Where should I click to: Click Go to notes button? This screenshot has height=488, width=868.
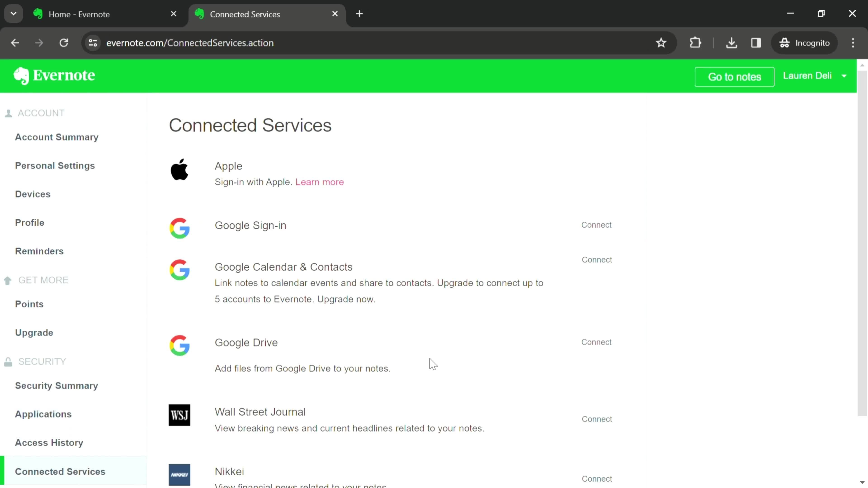(x=734, y=77)
